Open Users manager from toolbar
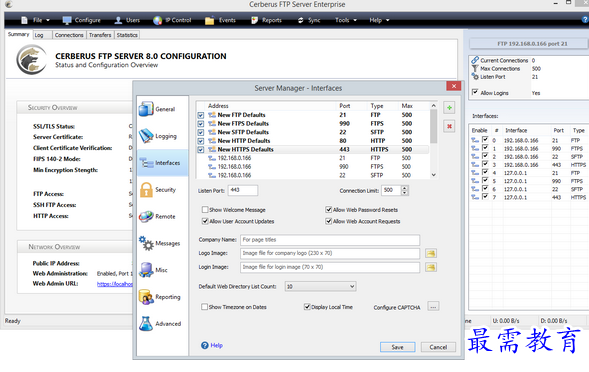The height and width of the screenshot is (372, 589). 127,20
